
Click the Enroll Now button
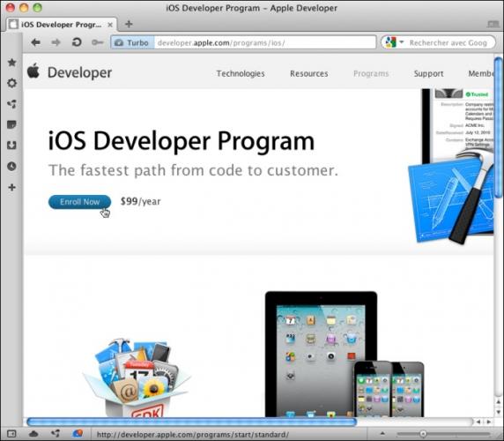(x=79, y=202)
